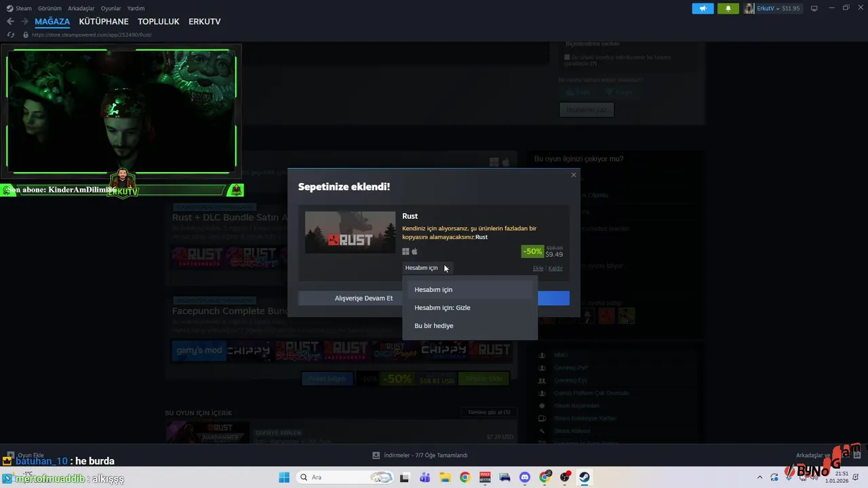Open the Steam menu
This screenshot has width=868, height=488.
[x=24, y=8]
